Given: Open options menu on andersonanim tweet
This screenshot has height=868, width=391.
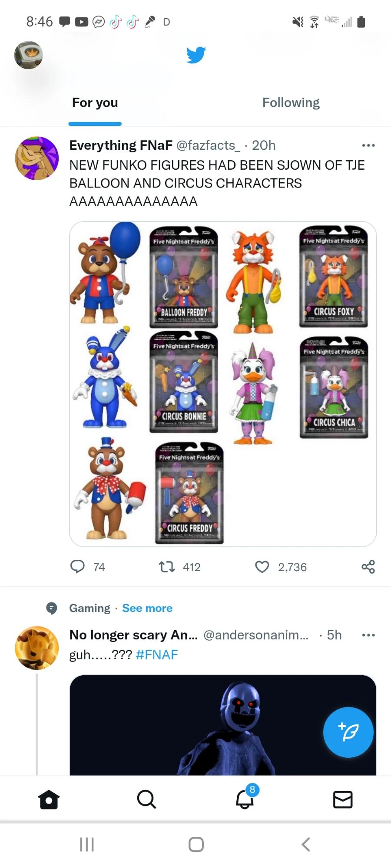Looking at the screenshot, I should 368,635.
